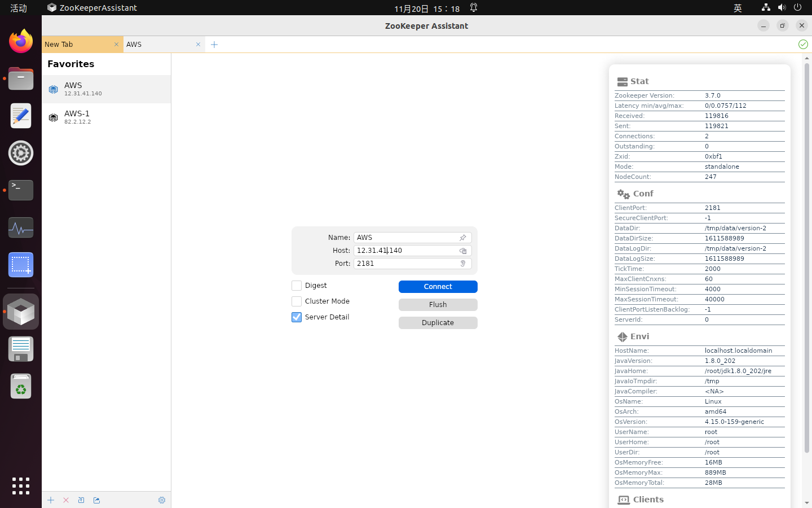Show applications grid in dock

(21, 486)
